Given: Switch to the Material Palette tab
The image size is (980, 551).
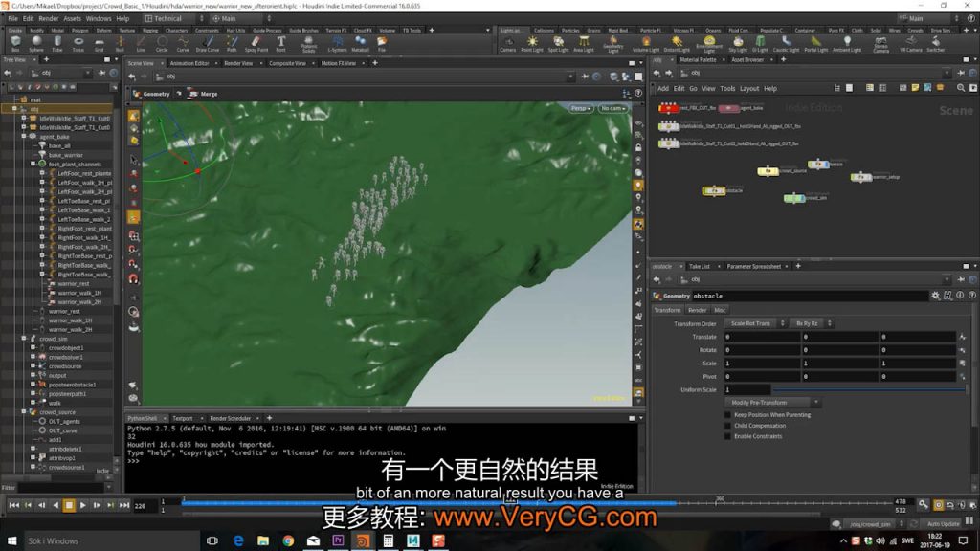Looking at the screenshot, I should coord(698,60).
